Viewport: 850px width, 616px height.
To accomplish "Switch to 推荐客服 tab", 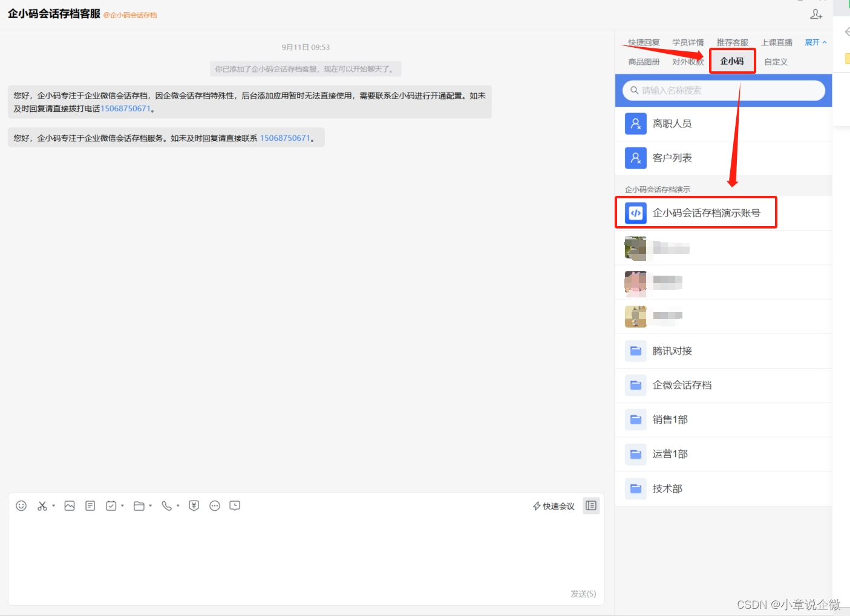I will pyautogui.click(x=733, y=42).
